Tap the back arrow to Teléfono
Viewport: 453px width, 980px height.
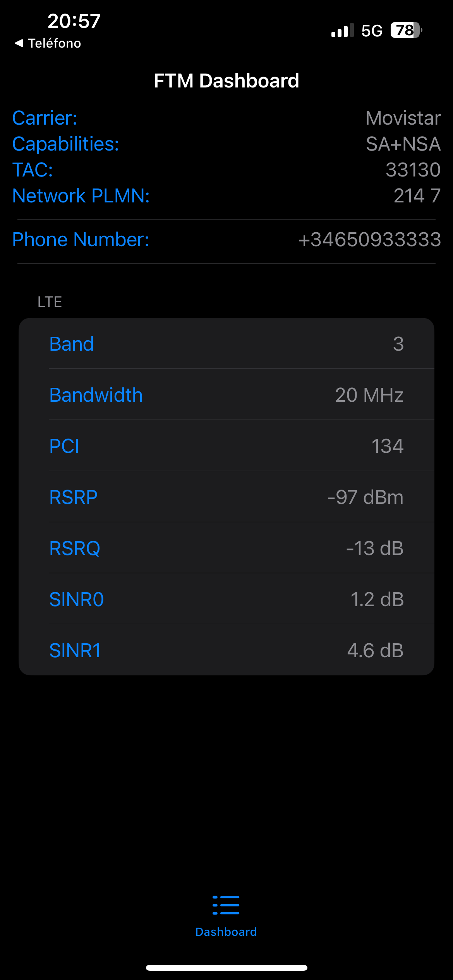(x=19, y=43)
